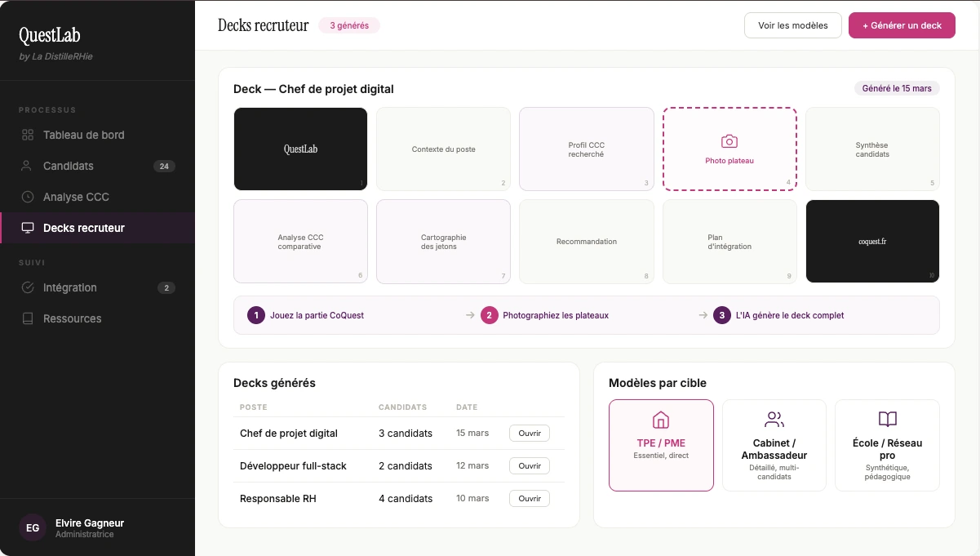Screen dimensions: 980x556
Task: Ouvrir the Responsable RH deck
Action: pos(529,498)
